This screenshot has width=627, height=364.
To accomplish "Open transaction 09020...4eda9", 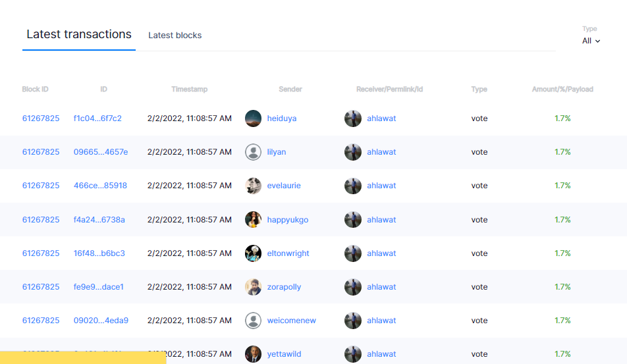I will (101, 320).
